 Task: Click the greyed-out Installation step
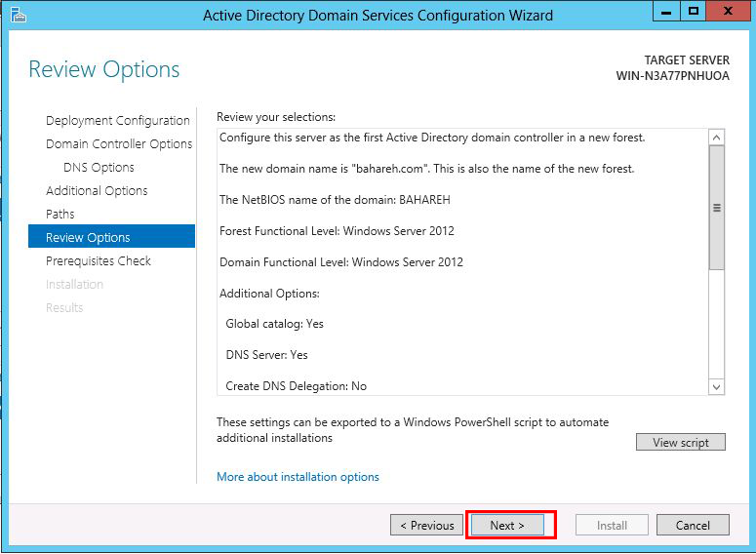(x=74, y=285)
